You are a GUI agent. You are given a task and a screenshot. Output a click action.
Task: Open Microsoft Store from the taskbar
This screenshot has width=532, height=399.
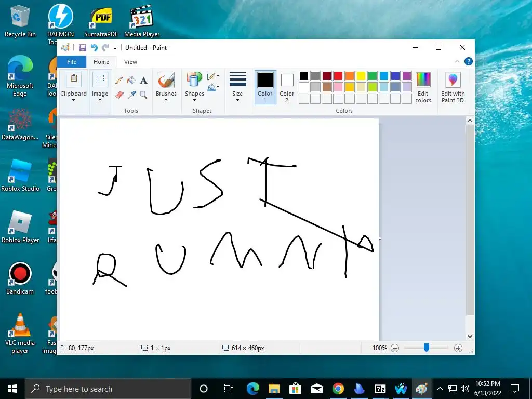pyautogui.click(x=295, y=389)
